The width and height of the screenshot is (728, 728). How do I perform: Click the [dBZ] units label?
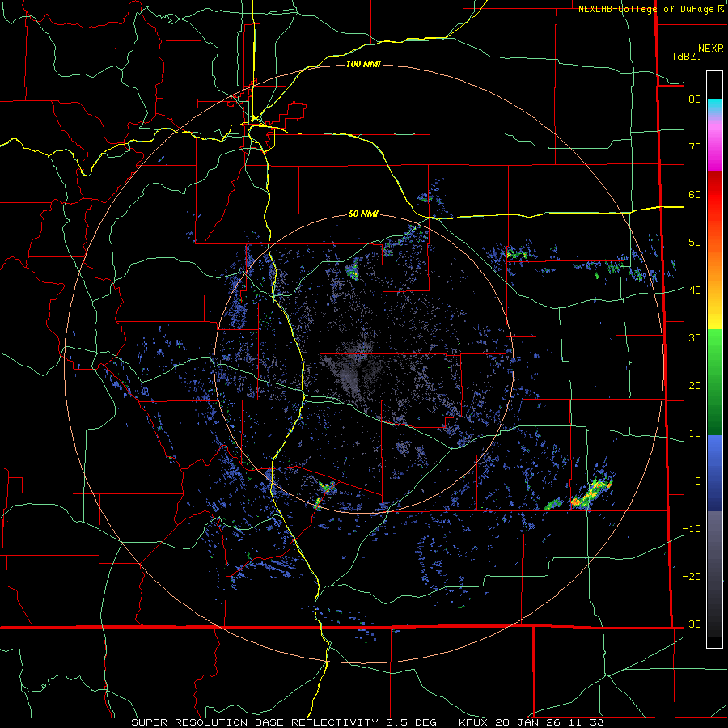coord(687,56)
